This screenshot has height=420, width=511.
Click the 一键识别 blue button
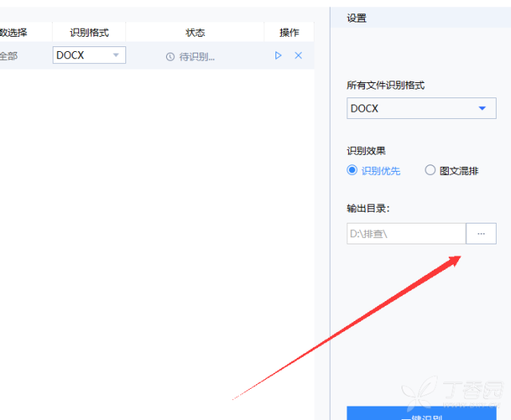(422, 414)
